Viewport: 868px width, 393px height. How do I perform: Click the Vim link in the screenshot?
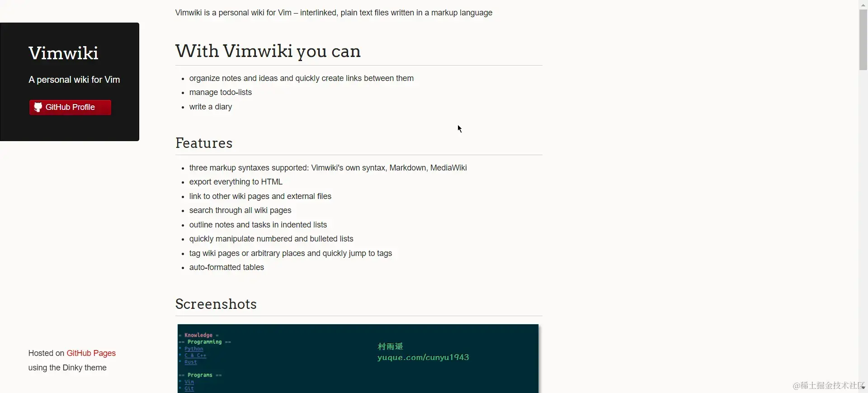pyautogui.click(x=189, y=382)
